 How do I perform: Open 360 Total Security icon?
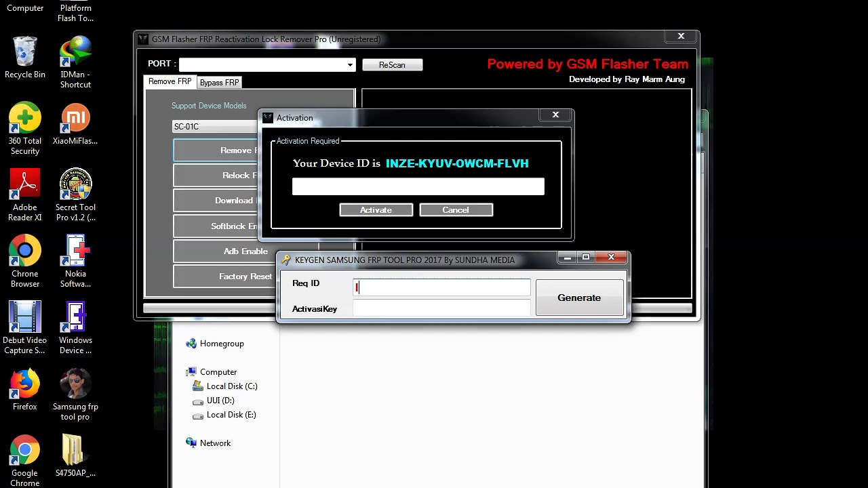tap(25, 129)
